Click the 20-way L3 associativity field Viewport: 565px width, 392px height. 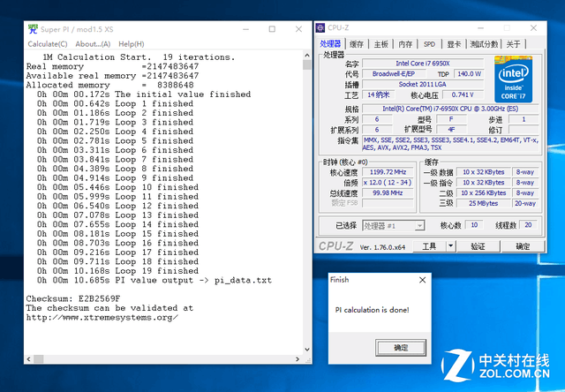pyautogui.click(x=525, y=204)
